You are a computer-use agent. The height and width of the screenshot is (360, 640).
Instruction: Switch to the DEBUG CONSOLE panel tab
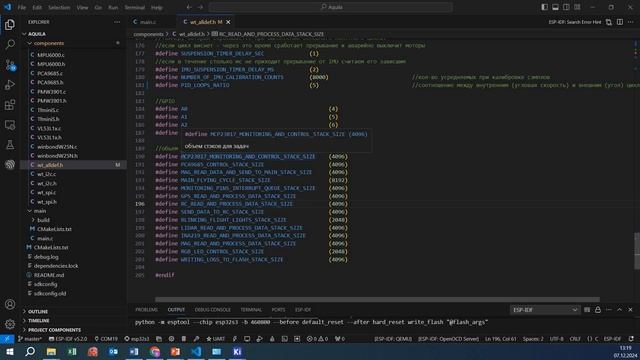click(213, 310)
